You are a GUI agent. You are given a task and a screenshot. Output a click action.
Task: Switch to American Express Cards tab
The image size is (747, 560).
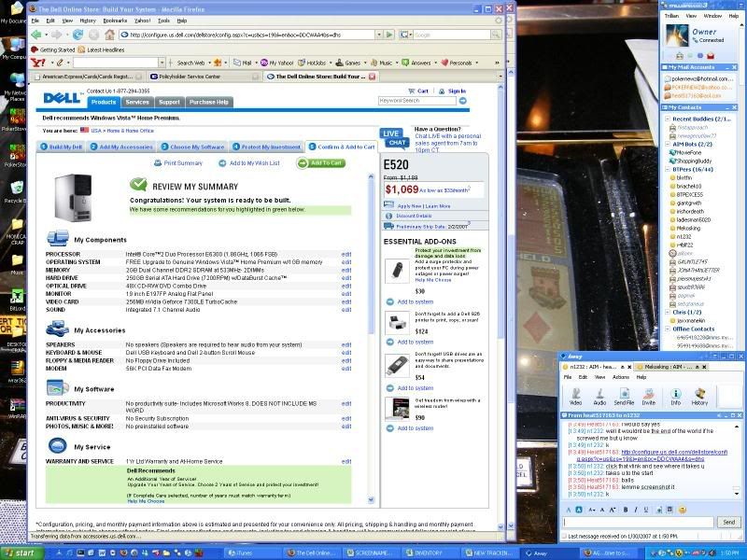tap(87, 77)
